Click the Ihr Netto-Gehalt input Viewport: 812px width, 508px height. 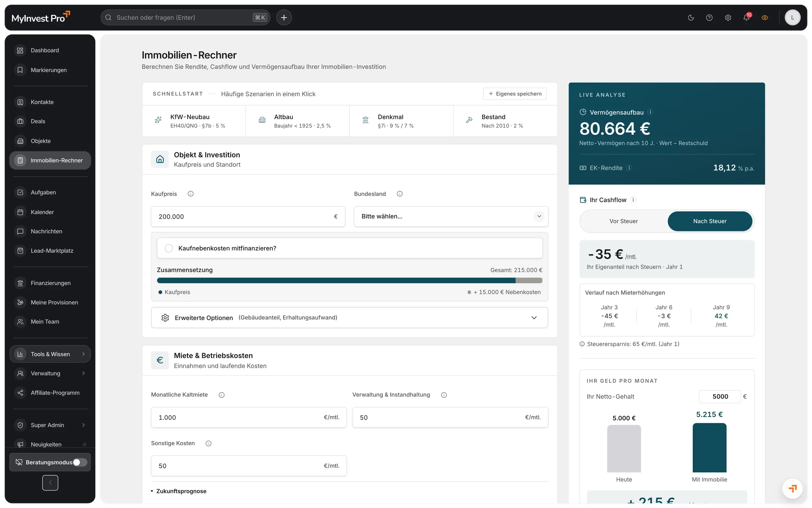[720, 397]
